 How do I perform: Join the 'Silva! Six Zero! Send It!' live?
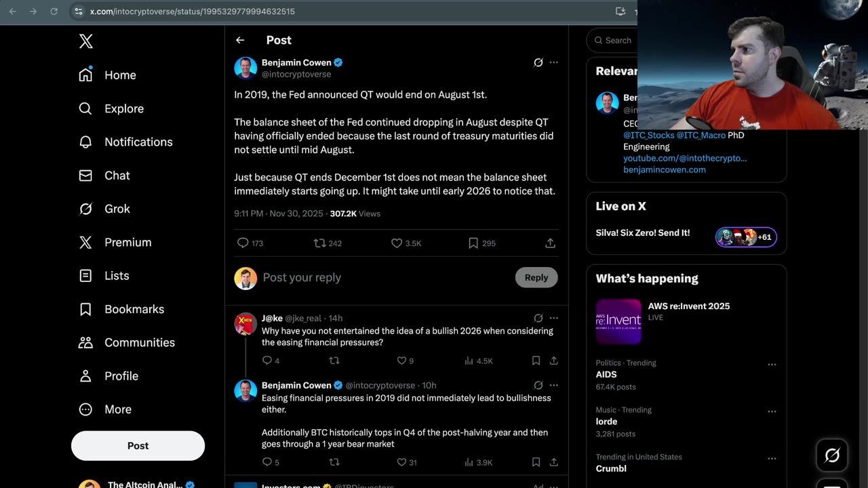[643, 233]
